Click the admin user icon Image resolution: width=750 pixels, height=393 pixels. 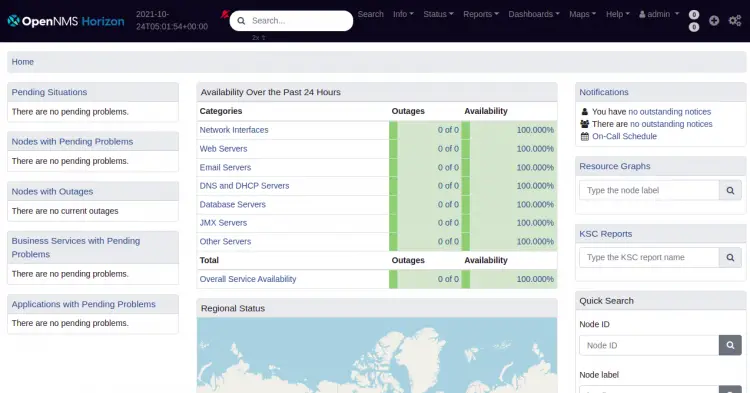[642, 14]
